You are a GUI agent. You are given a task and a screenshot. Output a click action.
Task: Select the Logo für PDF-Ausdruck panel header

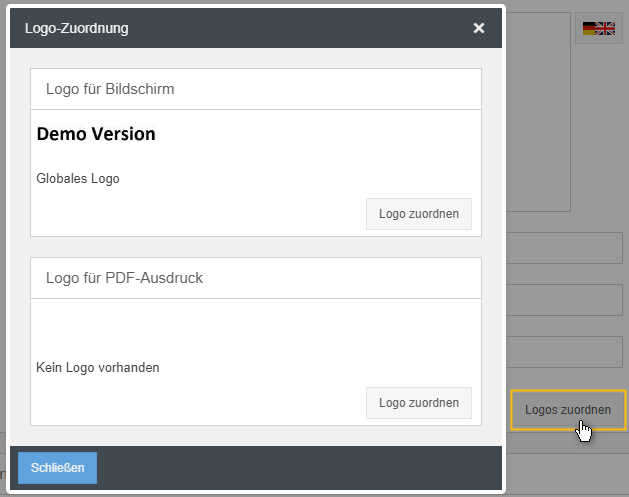point(256,278)
